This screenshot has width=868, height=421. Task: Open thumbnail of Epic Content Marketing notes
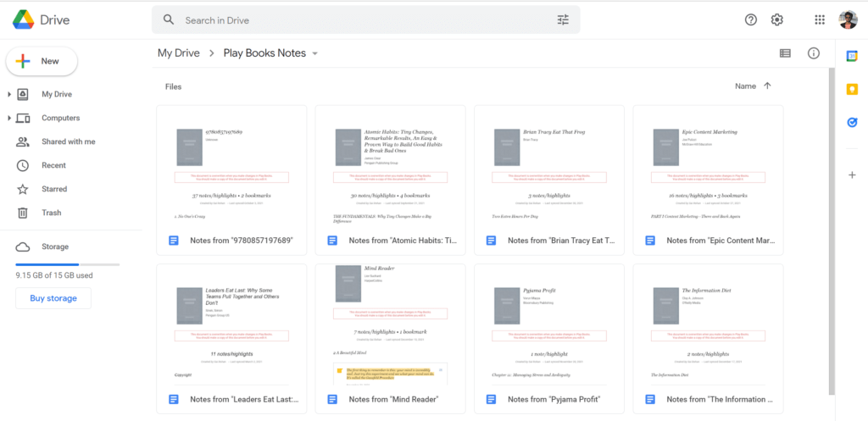708,166
